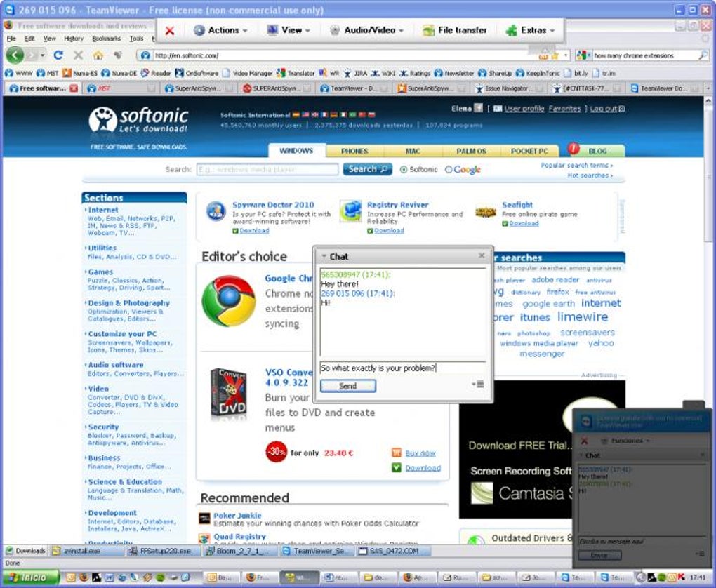This screenshot has height=588, width=716.
Task: Go to Firefox home page icon
Action: point(98,55)
